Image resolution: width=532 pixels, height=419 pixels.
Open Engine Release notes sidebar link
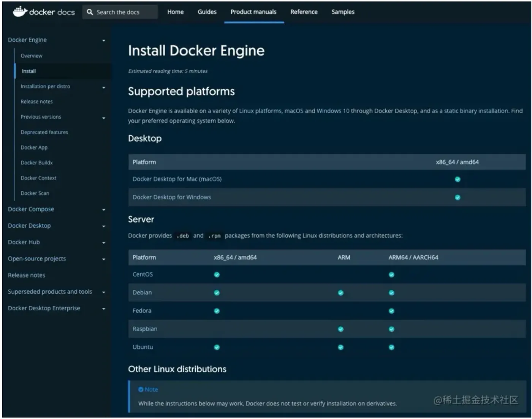tap(37, 101)
